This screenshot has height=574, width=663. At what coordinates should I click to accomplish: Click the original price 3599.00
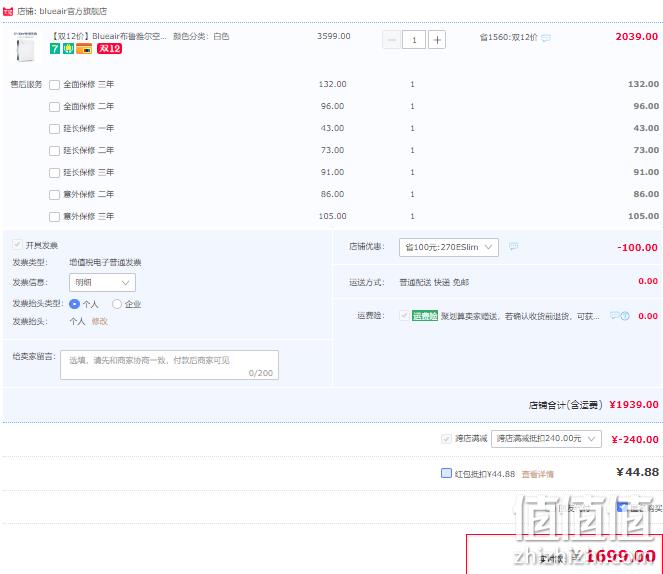tap(334, 36)
